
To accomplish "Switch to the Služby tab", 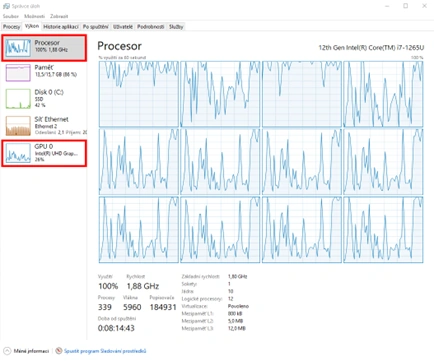I will [x=176, y=27].
